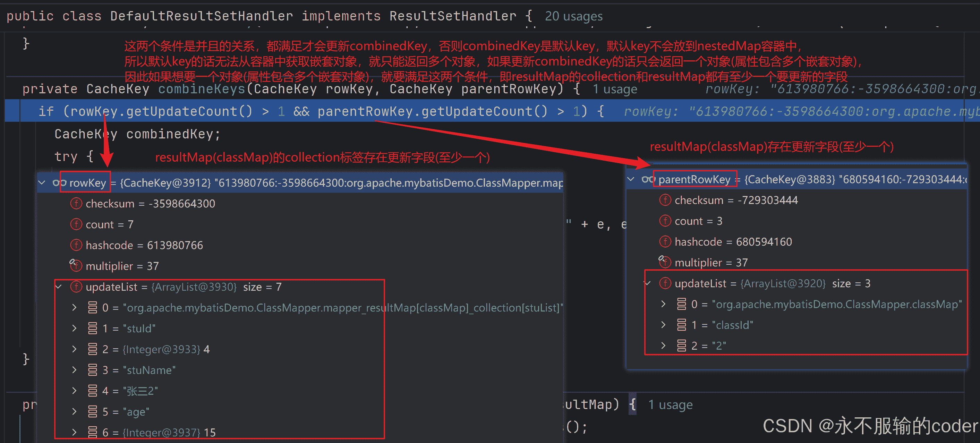
Task: Click list element icon of 6 = Integer@3937
Action: (x=92, y=432)
